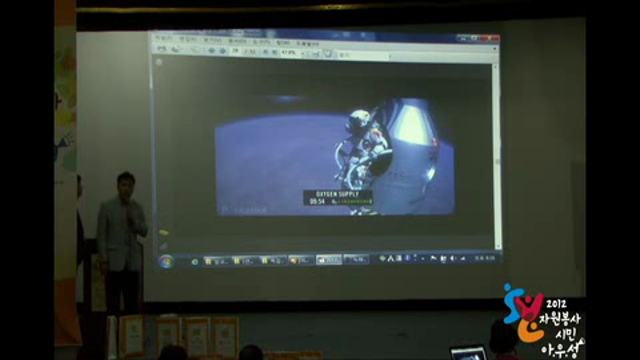
Task: Open the yellow Comments panel icon
Action: click(163, 233)
